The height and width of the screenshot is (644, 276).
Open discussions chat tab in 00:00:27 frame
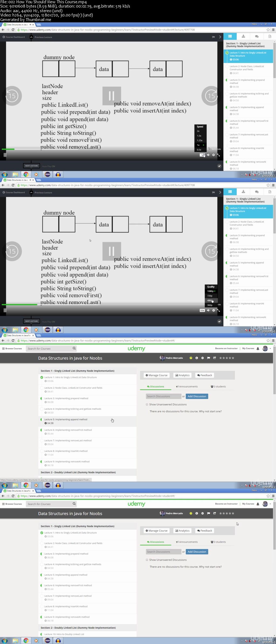(x=257, y=36)
